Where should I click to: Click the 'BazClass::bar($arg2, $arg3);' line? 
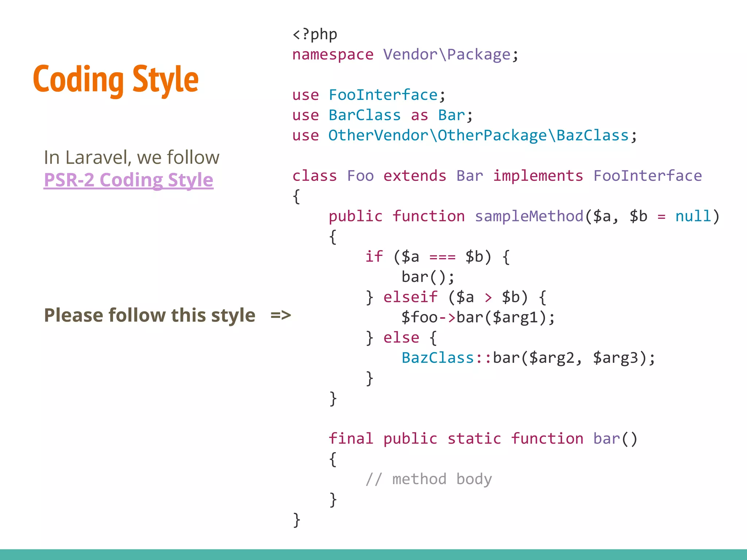point(529,358)
